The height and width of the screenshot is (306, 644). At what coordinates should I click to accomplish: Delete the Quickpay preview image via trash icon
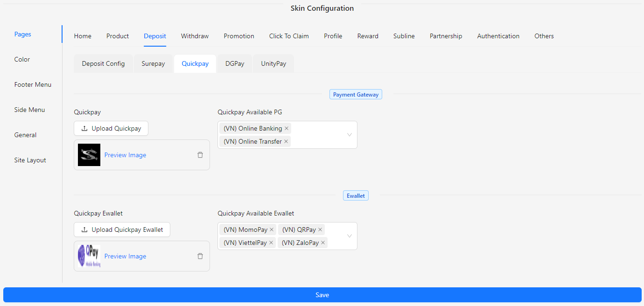click(200, 154)
